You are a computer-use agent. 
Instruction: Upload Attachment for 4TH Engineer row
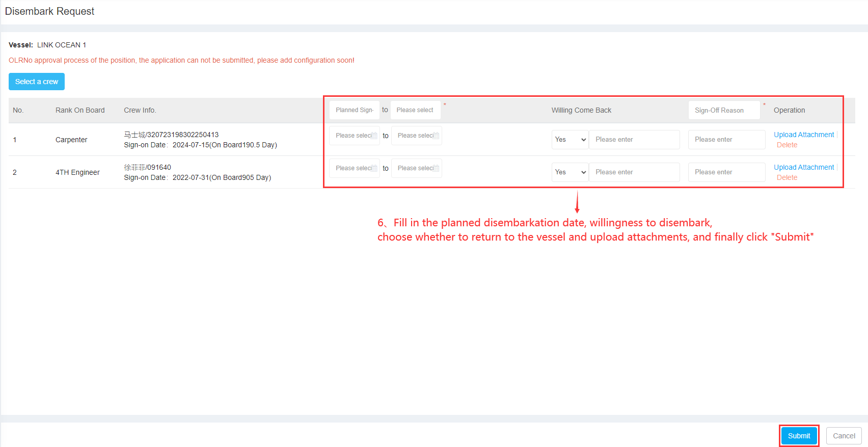click(x=804, y=167)
